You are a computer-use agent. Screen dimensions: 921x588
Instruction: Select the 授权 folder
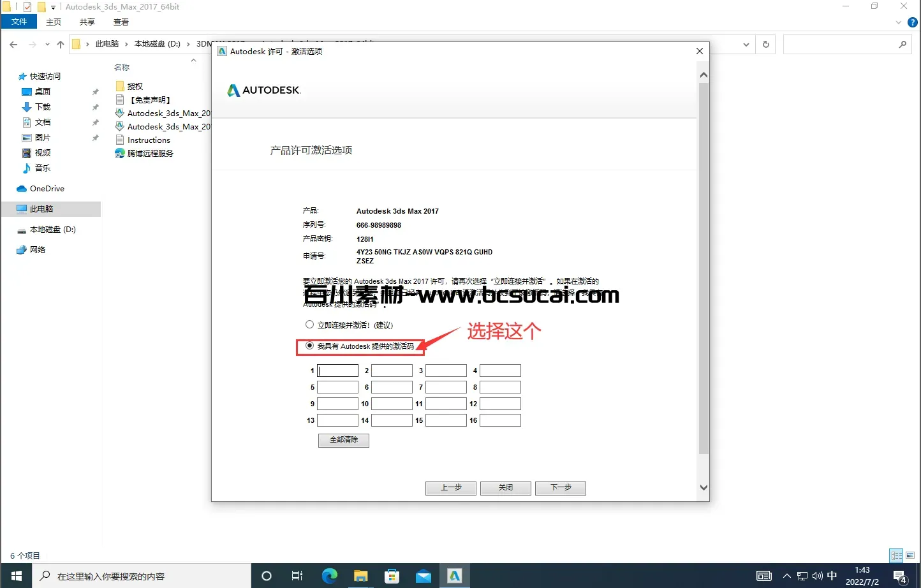(135, 86)
